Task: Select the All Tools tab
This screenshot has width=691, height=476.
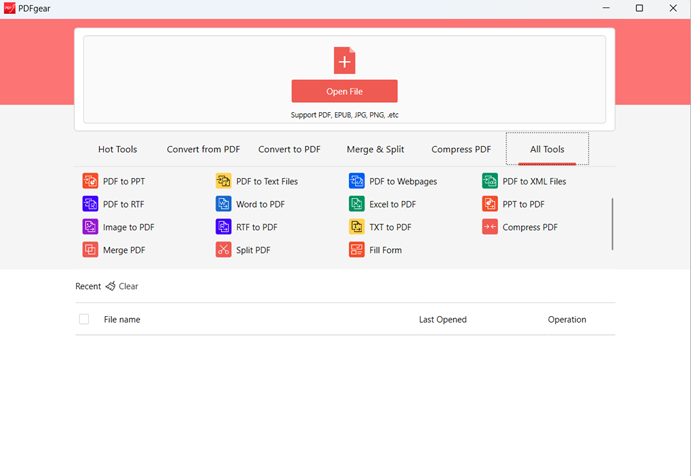Action: [x=547, y=149]
